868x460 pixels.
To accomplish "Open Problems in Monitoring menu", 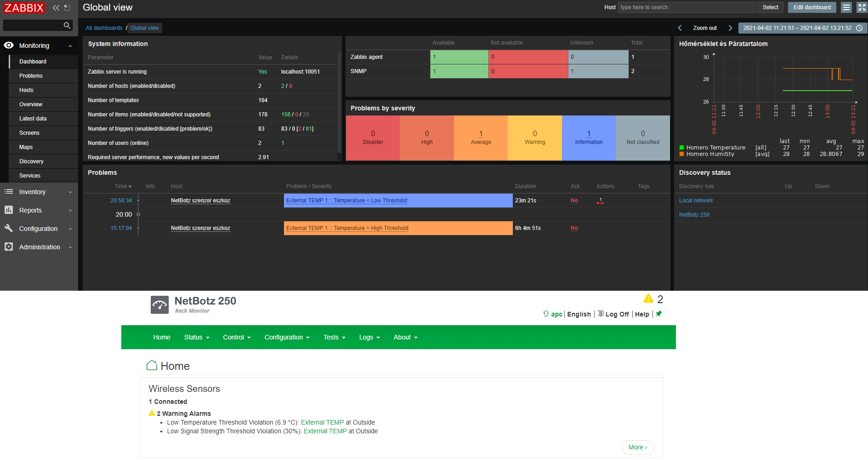I will [31, 76].
